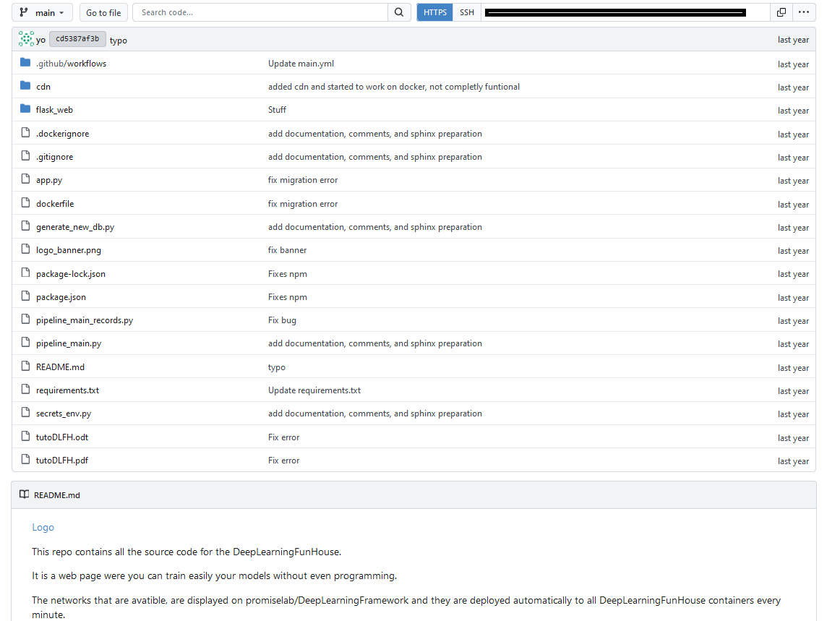Open the pipeline_main_records.py file
840x621 pixels.
[85, 320]
